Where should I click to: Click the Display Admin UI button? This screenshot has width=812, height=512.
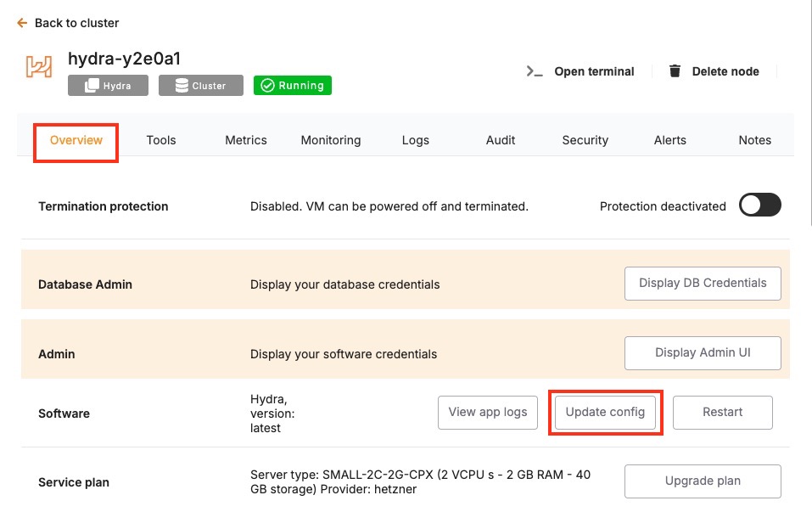703,353
